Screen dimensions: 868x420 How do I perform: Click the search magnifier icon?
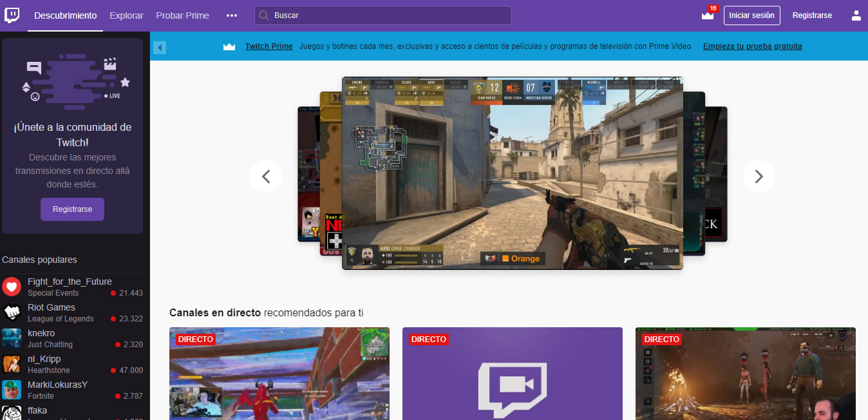pos(263,15)
